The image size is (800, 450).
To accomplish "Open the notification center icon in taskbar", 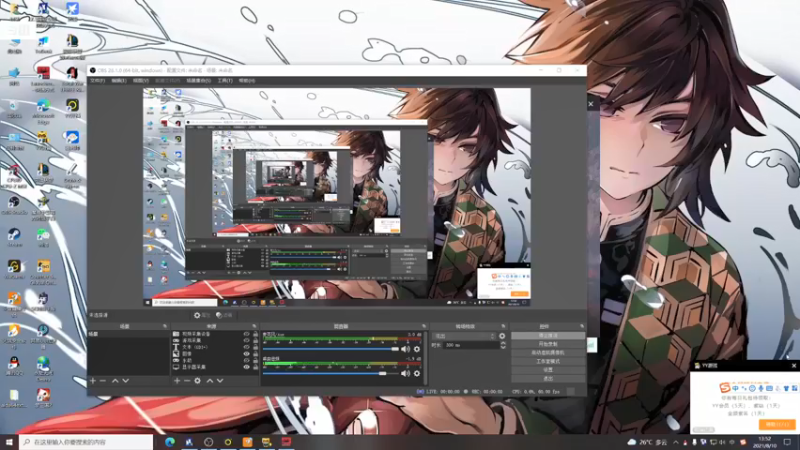I will [x=787, y=442].
